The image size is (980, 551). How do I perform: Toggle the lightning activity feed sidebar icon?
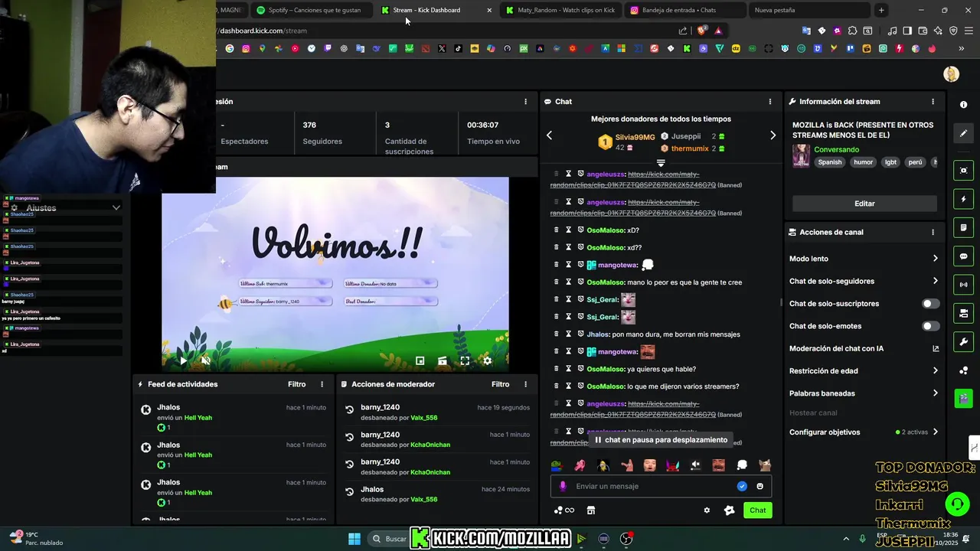click(x=963, y=199)
